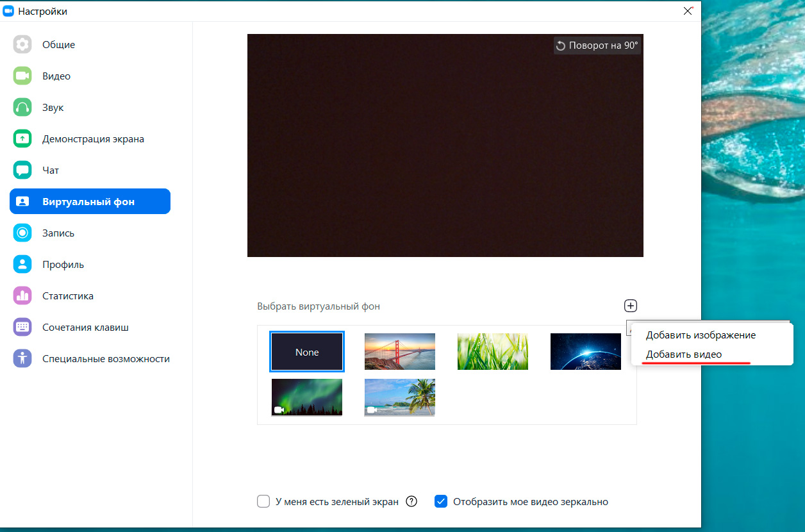Image resolution: width=805 pixels, height=532 pixels.
Task: Select the aurora video background thumbnail
Action: point(307,397)
